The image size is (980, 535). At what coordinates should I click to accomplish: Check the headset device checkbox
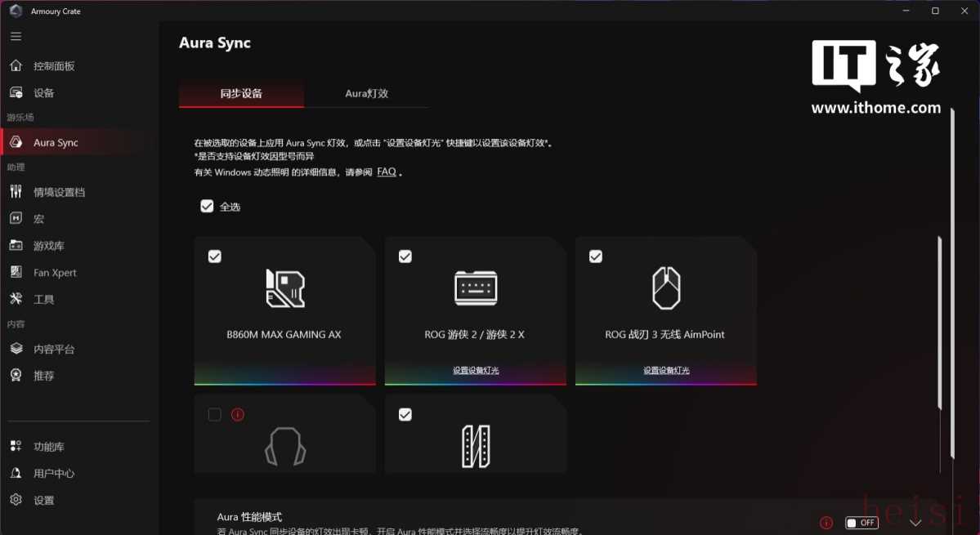(214, 415)
